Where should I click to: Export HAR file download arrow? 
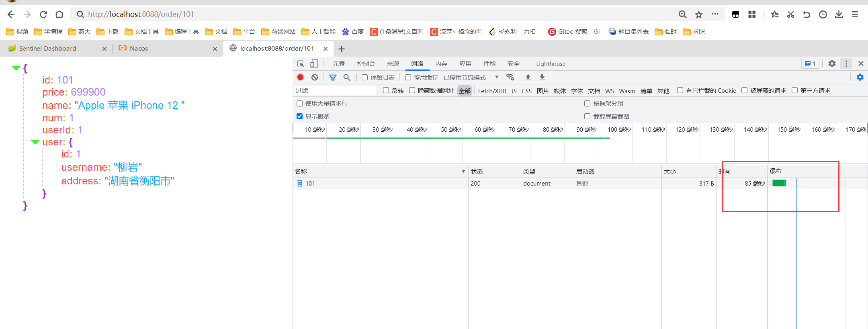(542, 77)
